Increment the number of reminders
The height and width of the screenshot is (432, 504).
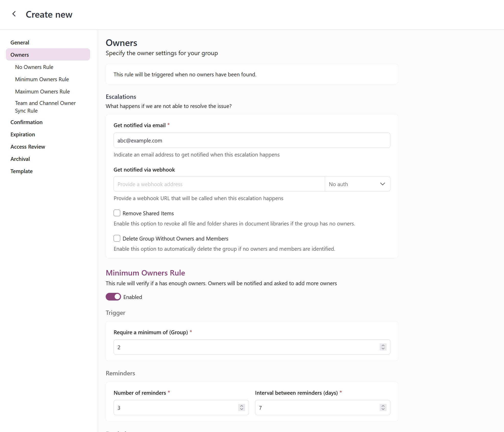tap(242, 406)
